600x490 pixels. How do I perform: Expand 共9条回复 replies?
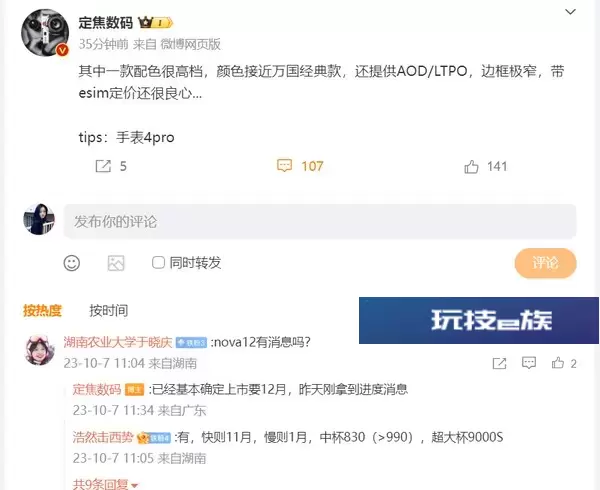pos(105,484)
